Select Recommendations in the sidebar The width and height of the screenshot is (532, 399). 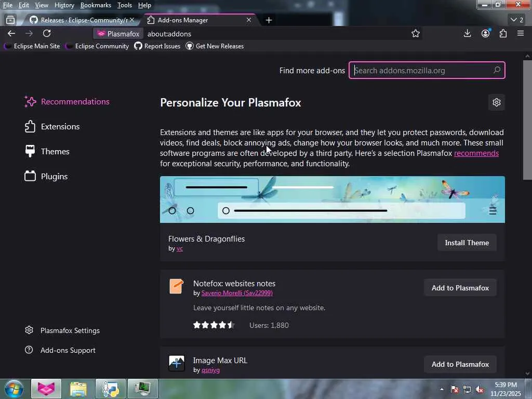(67, 101)
